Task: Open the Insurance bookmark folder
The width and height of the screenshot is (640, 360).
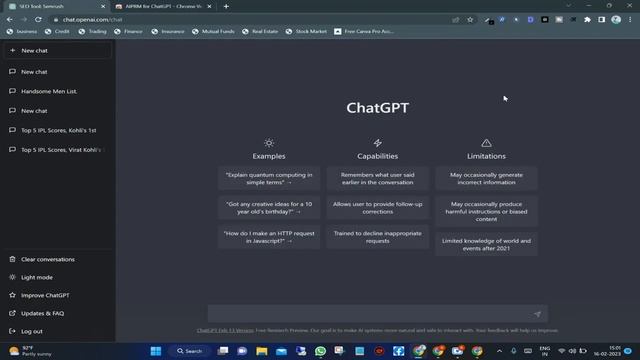Action: coord(168,31)
